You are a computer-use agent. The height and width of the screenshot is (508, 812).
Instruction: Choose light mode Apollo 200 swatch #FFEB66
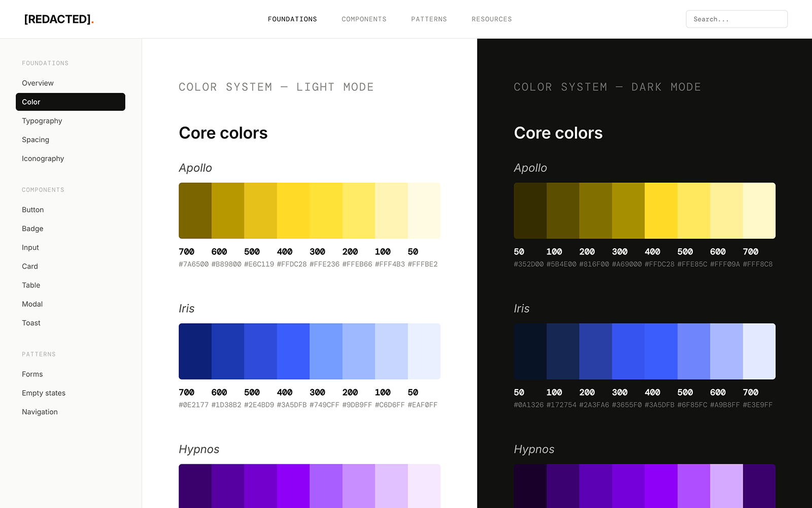click(359, 211)
